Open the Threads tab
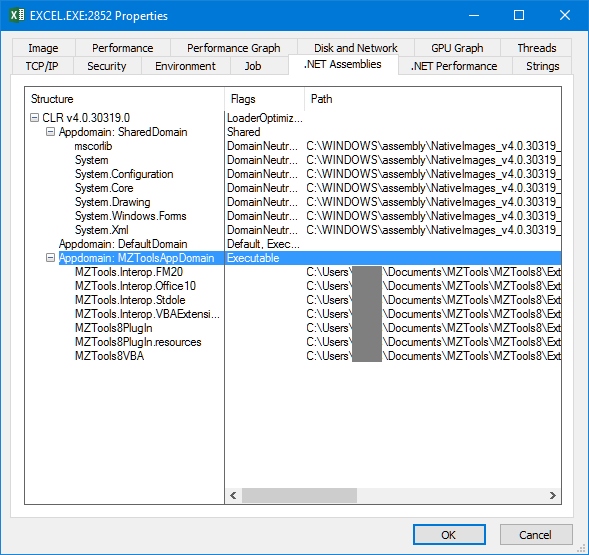Image resolution: width=589 pixels, height=555 pixels. 536,48
